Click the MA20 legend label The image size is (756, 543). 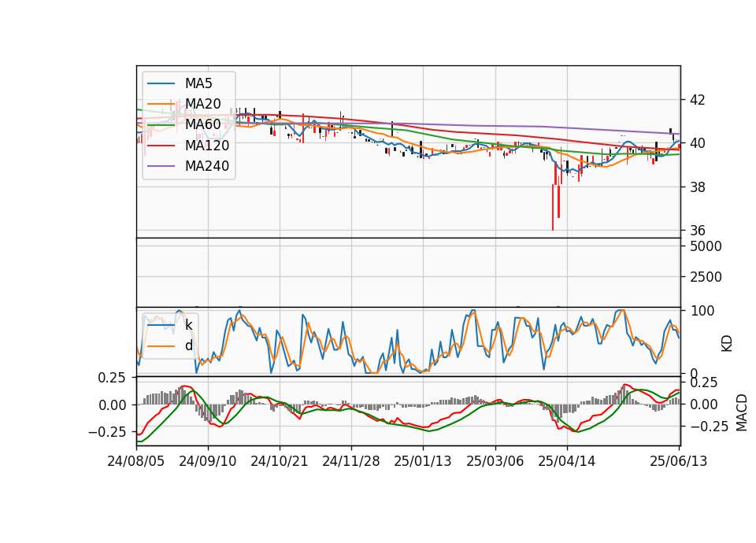202,104
